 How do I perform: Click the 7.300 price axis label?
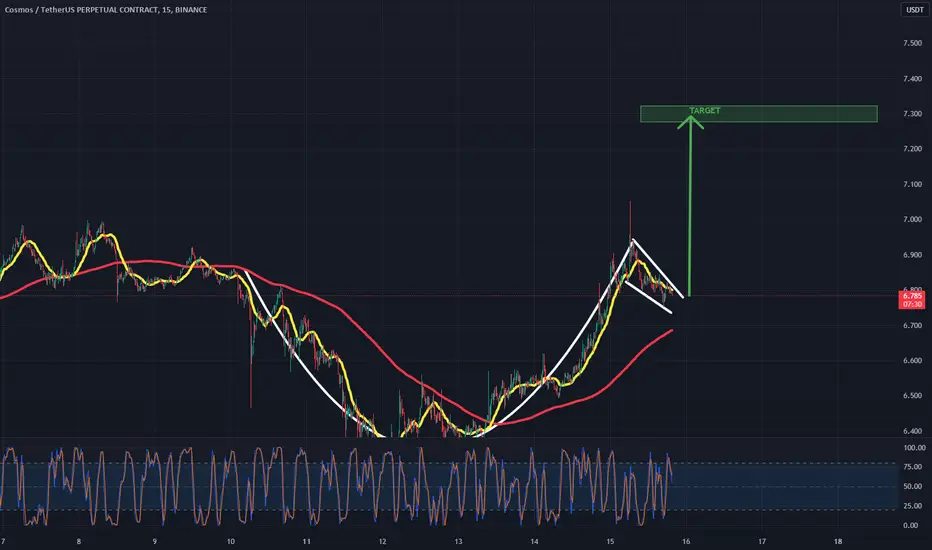pyautogui.click(x=912, y=114)
